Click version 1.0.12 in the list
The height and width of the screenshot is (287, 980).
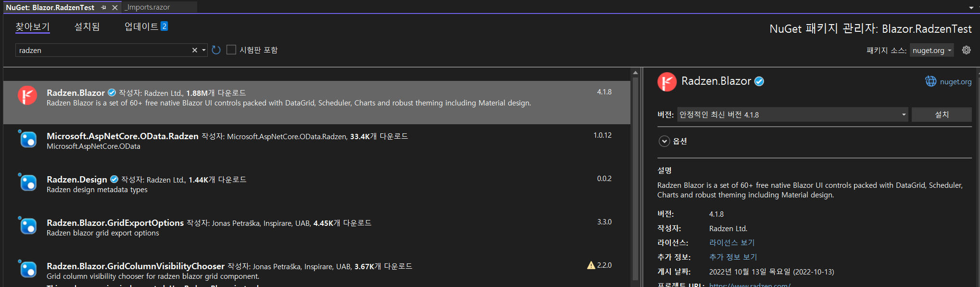(603, 135)
